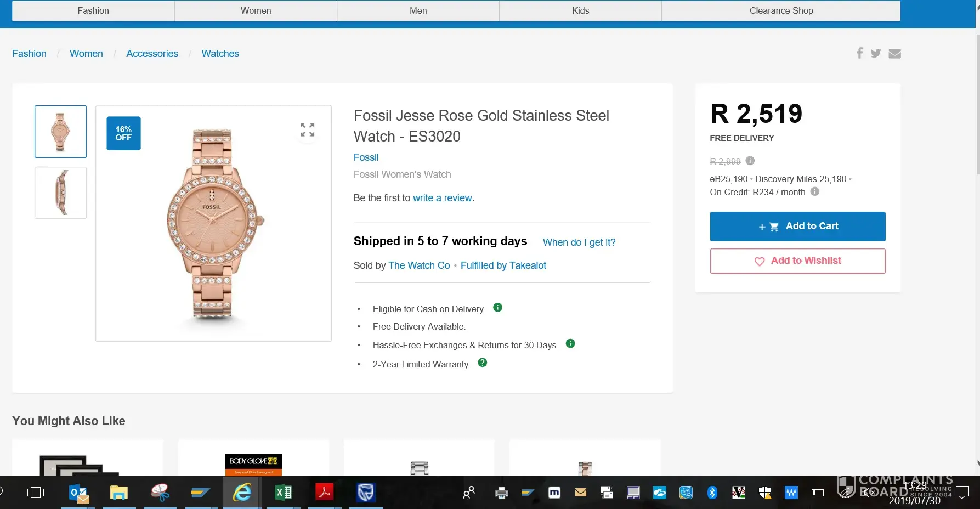Screen dimensions: 980x509
Task: Open the 2-Year Warranty help icon
Action: click(483, 363)
